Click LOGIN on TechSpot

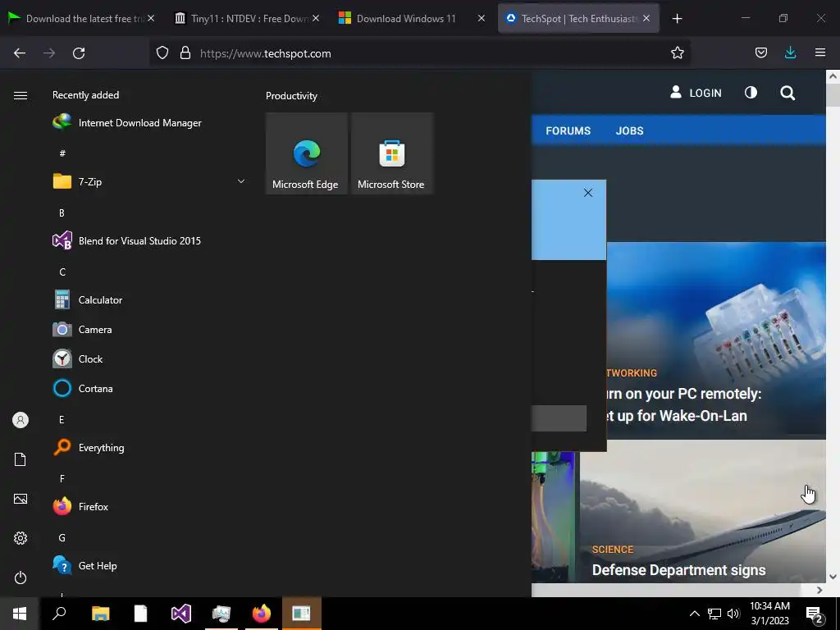coord(696,93)
